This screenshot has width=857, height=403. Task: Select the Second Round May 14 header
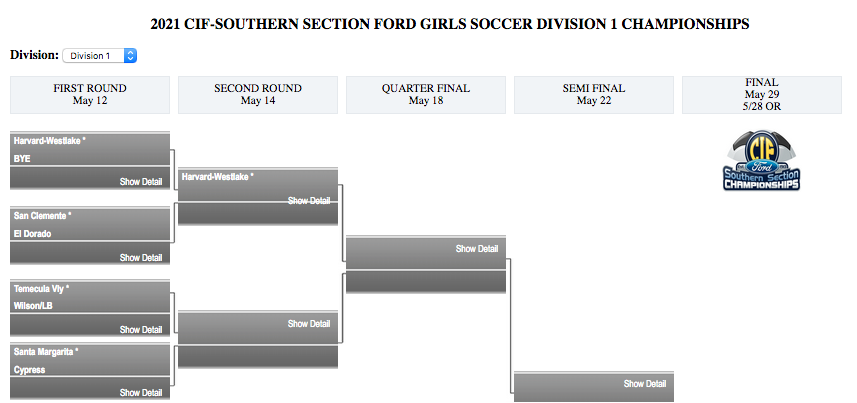click(x=258, y=94)
